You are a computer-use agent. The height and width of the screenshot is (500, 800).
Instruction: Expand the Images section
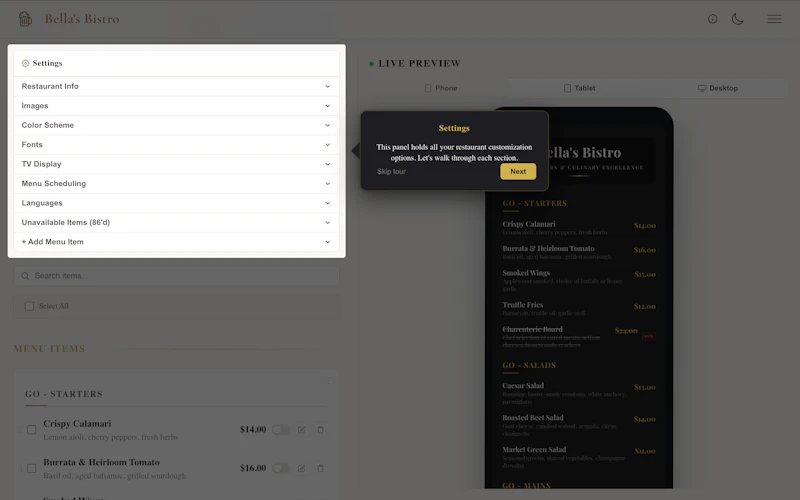click(x=177, y=106)
